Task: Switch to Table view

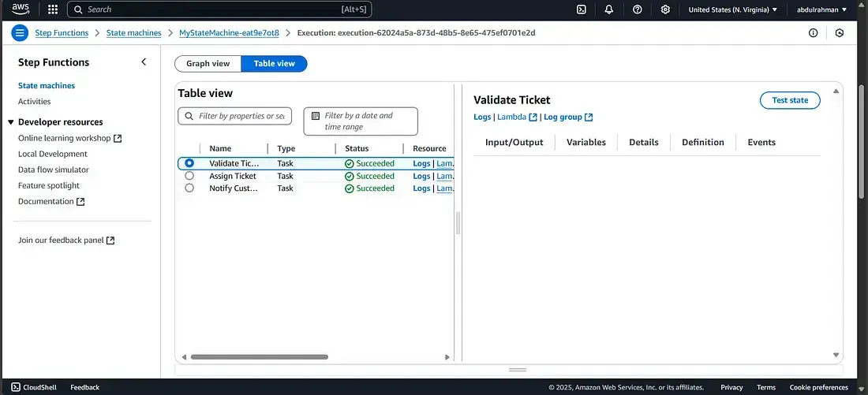Action: pos(274,64)
